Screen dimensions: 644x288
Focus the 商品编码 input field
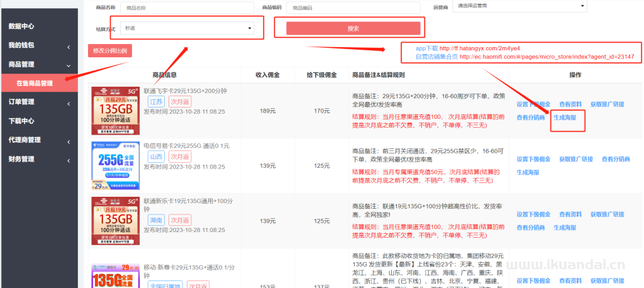pyautogui.click(x=353, y=8)
